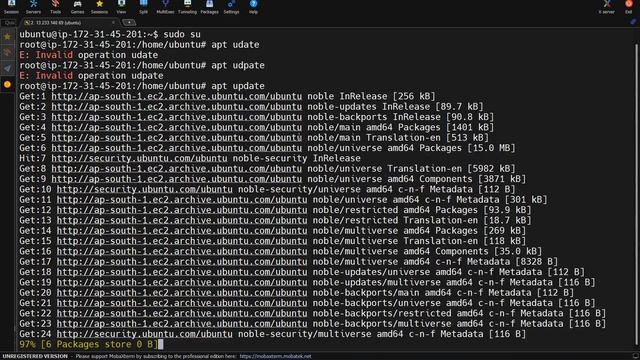Screen dimensions: 640x360
Task: Focus the Quick connect field
Action: pyautogui.click(x=9, y=23)
